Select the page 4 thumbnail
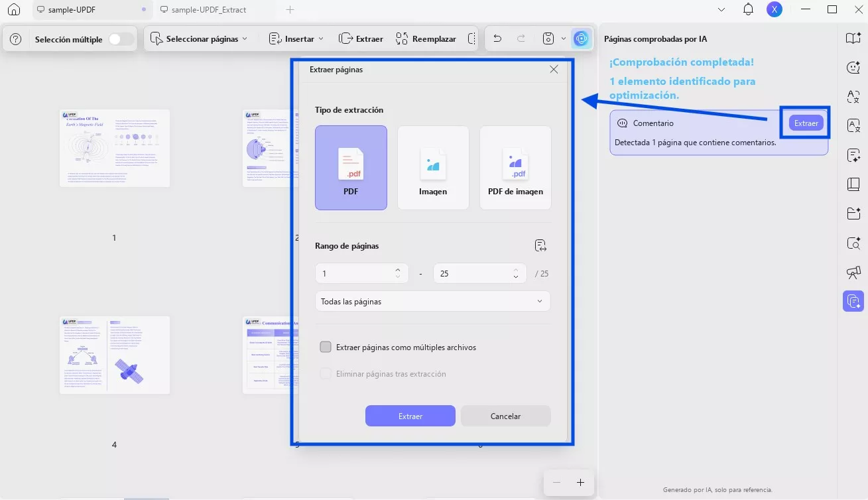This screenshot has width=868, height=500. [114, 355]
